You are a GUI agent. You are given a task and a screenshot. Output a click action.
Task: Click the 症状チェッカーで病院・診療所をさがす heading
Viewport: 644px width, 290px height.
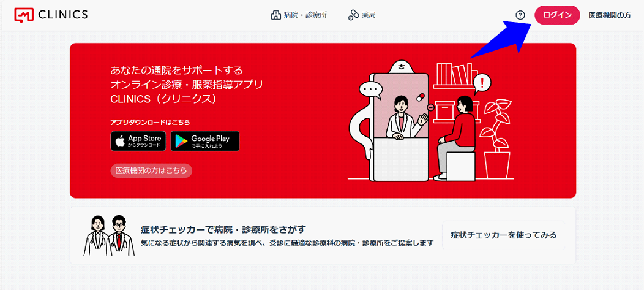point(223,229)
